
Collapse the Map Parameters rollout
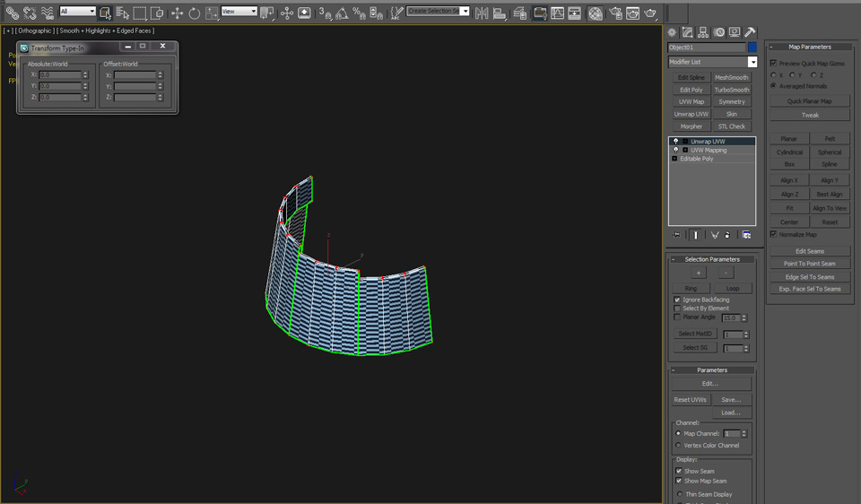pos(809,47)
